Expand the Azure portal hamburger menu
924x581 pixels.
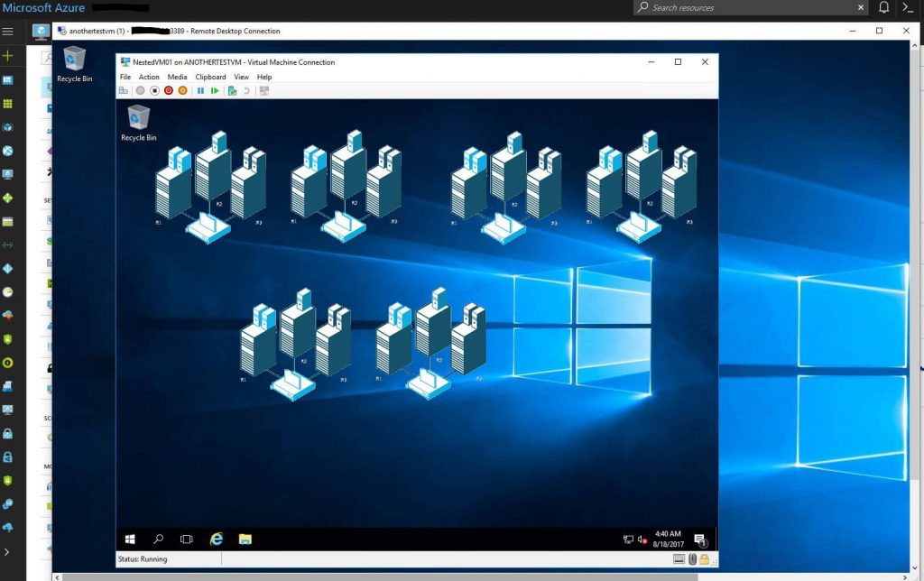tap(8, 32)
